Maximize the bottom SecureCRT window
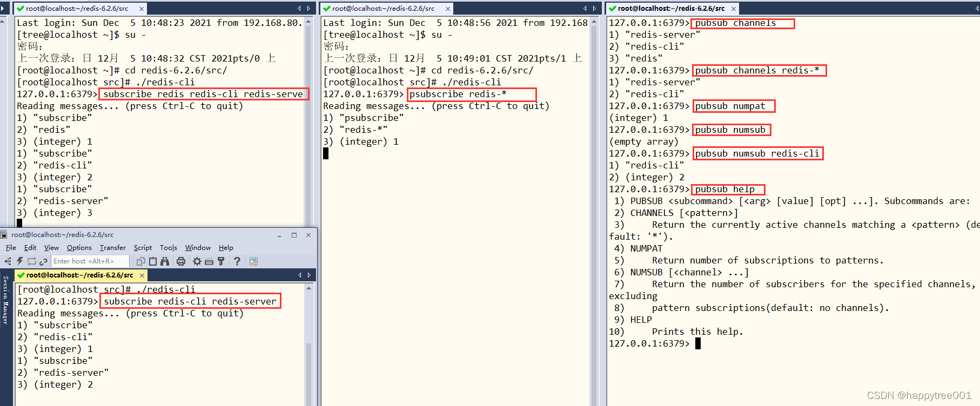Image resolution: width=980 pixels, height=406 pixels. pyautogui.click(x=294, y=235)
